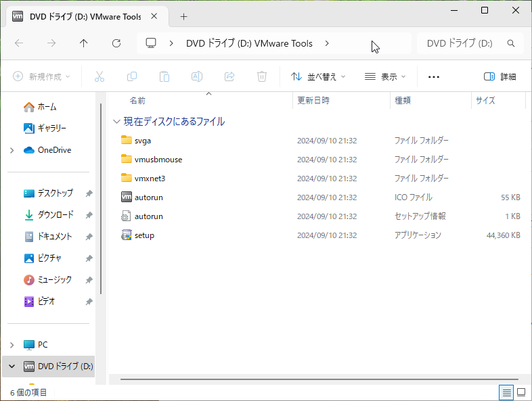Expand the OneDrive tree node
This screenshot has height=401, width=532.
12,150
